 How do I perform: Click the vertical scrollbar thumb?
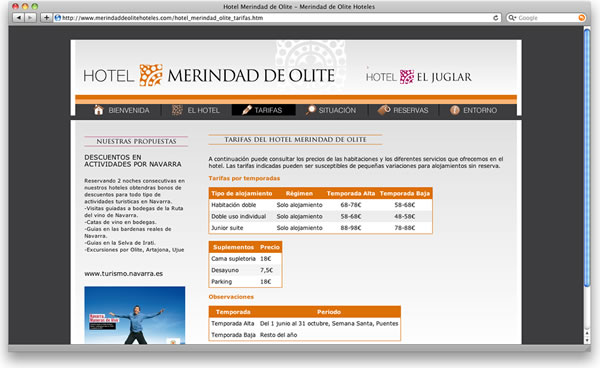click(587, 158)
